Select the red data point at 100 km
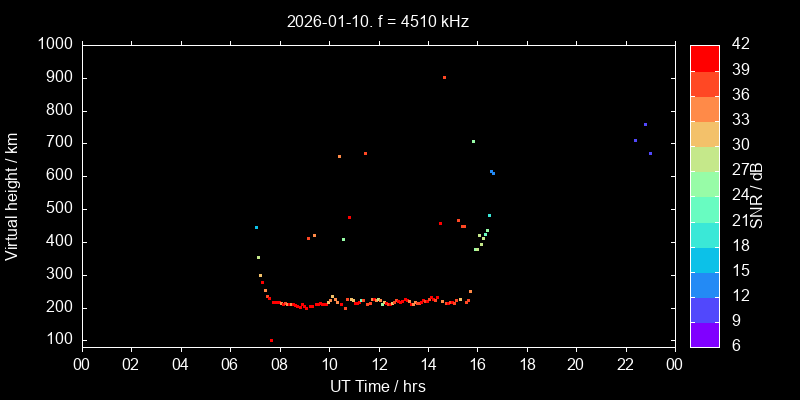The height and width of the screenshot is (400, 800). pyautogui.click(x=271, y=341)
